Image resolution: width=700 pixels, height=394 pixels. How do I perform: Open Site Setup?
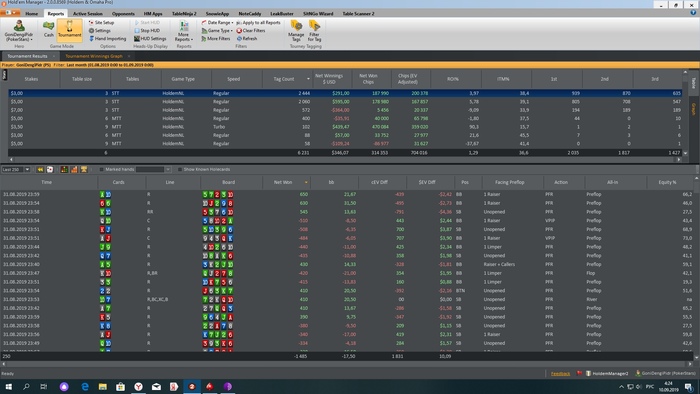coord(101,22)
